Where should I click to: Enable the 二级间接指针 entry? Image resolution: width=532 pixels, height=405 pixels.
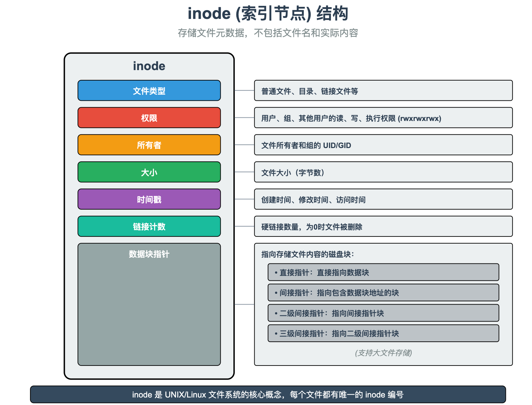click(x=383, y=313)
